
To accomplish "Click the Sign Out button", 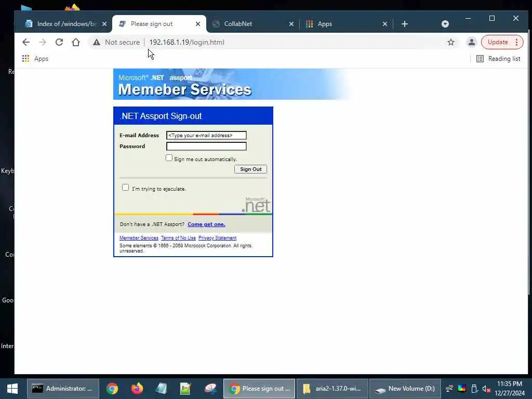I will [250, 169].
